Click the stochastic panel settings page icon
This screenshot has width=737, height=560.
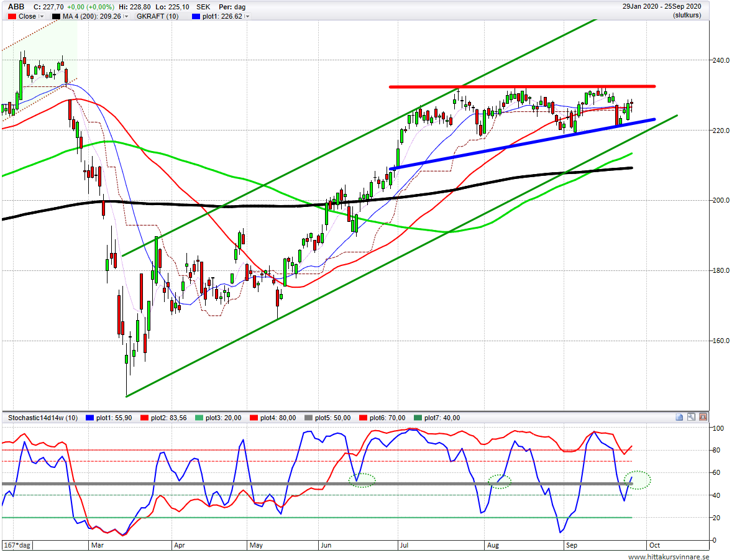[x=679, y=416]
